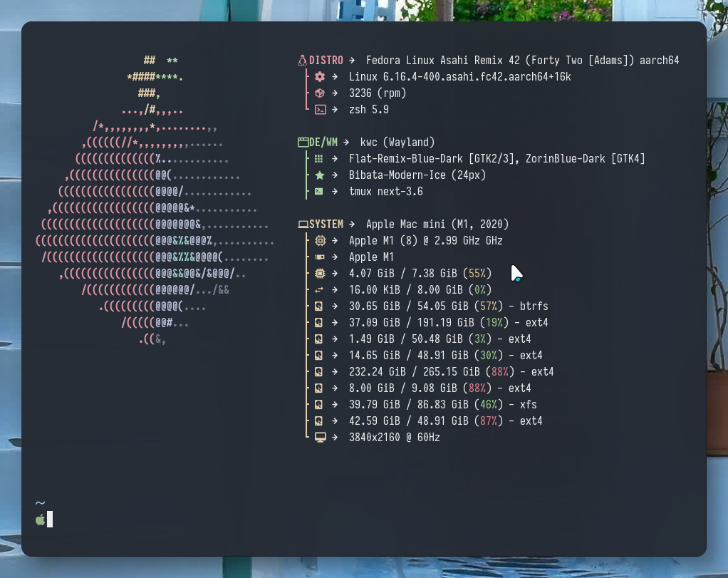
Task: Click the tilde directory indicator above the prompt
Action: pos(40,503)
